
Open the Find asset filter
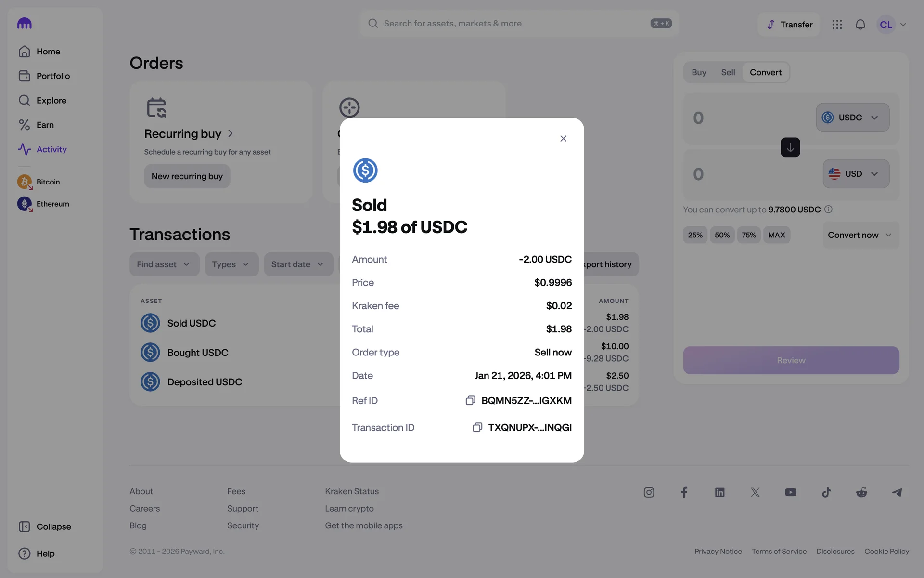click(164, 264)
